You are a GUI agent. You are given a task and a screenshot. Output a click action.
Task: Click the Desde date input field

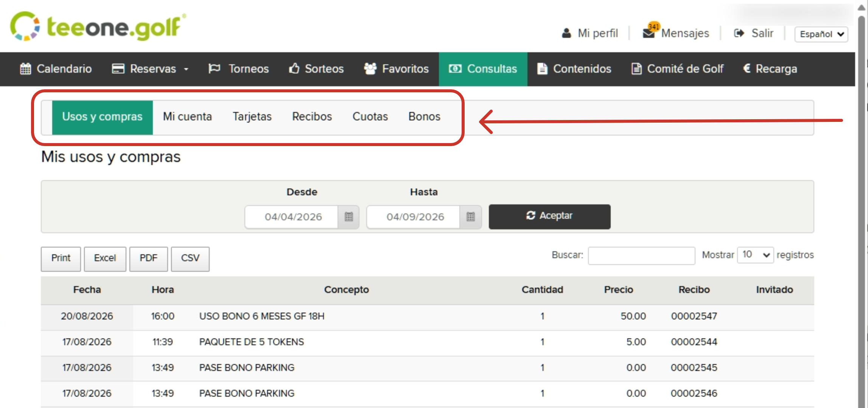[292, 217]
